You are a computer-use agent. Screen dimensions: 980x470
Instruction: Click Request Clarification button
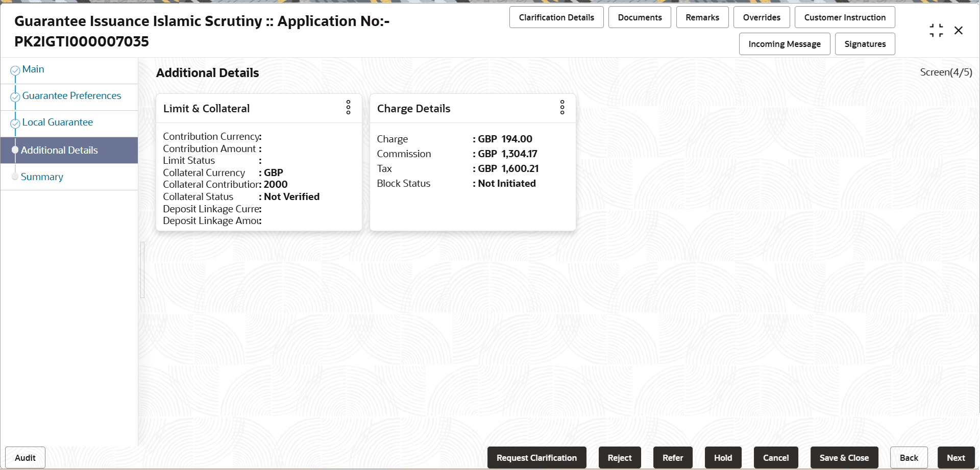[x=536, y=458]
